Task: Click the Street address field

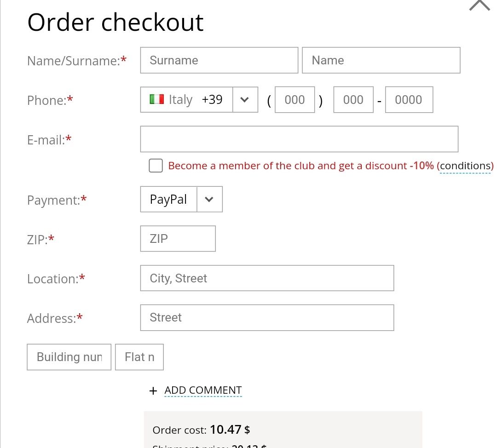Action: pyautogui.click(x=267, y=317)
